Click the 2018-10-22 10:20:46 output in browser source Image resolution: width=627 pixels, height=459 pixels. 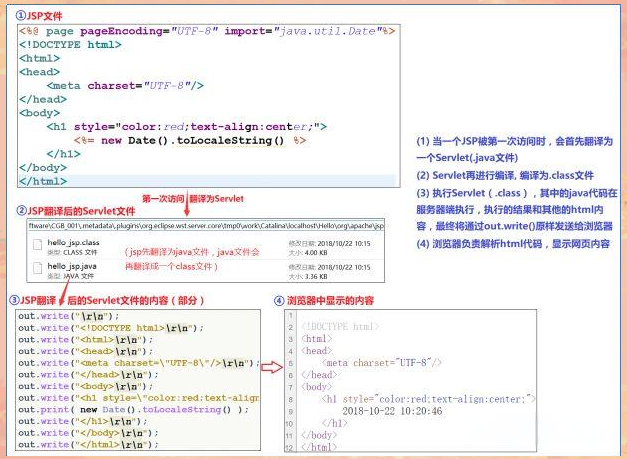(x=392, y=411)
